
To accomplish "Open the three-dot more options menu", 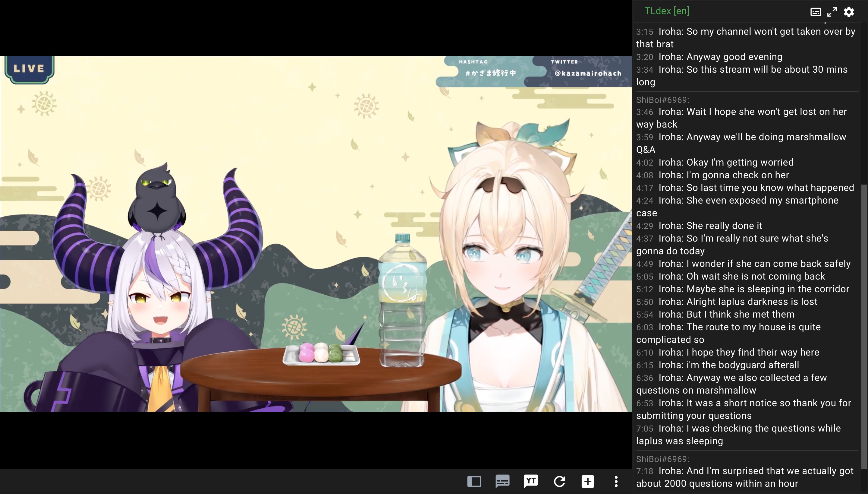I will pos(616,481).
